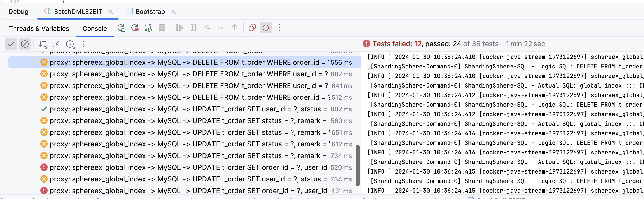Rerun failed tests
Viewport: 644px width, 199px height.
click(x=135, y=28)
